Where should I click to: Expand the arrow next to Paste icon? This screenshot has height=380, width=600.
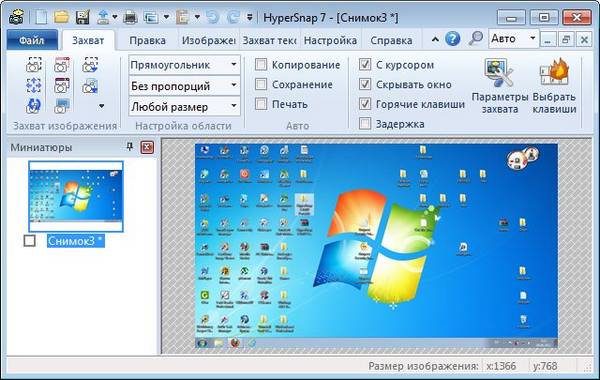pyautogui.click(x=197, y=17)
